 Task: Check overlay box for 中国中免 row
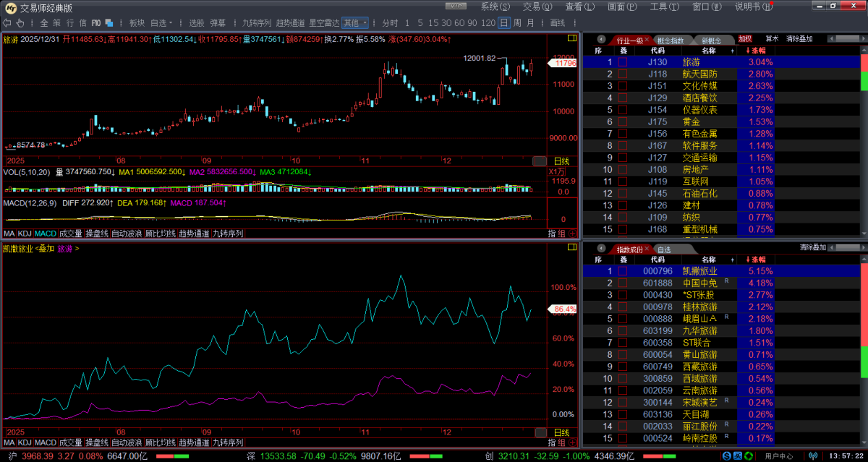point(622,283)
